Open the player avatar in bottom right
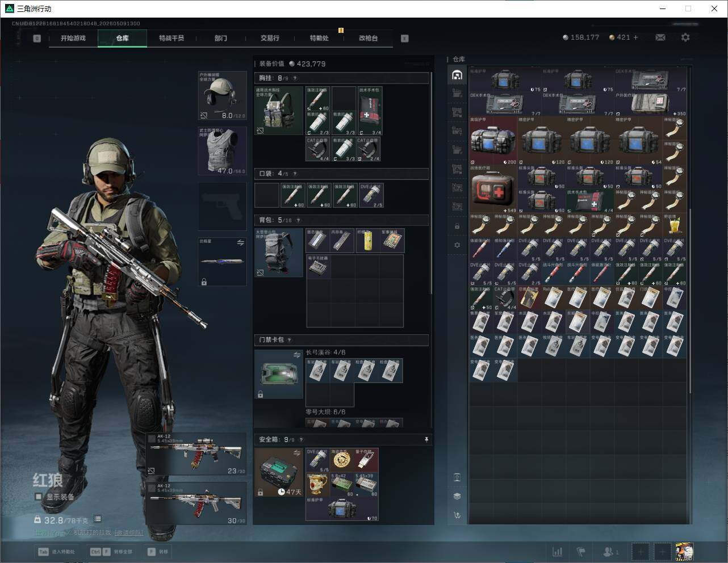The width and height of the screenshot is (728, 563). coord(684,552)
